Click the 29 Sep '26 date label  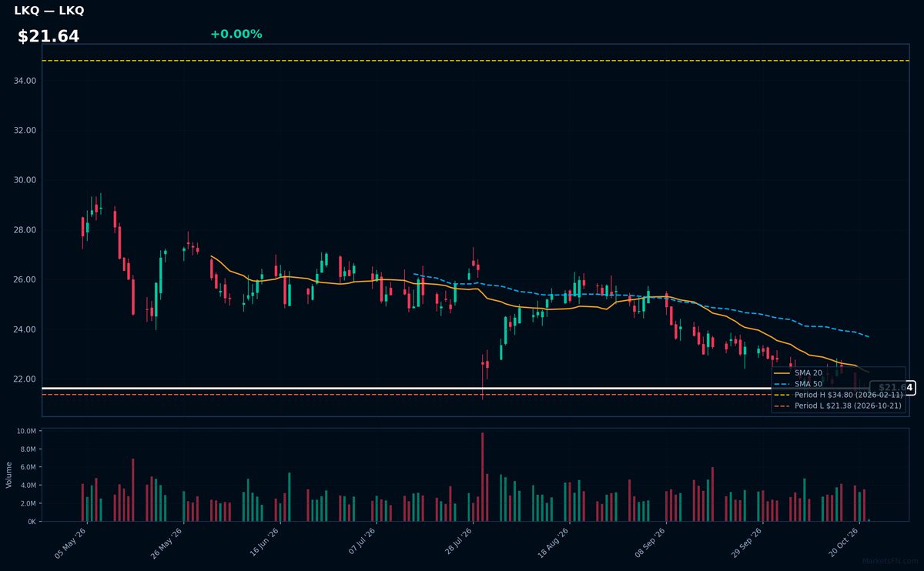(x=747, y=543)
